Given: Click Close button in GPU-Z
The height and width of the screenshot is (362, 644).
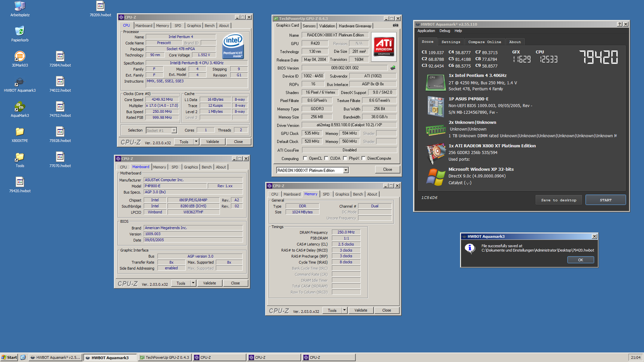Looking at the screenshot, I should click(387, 169).
